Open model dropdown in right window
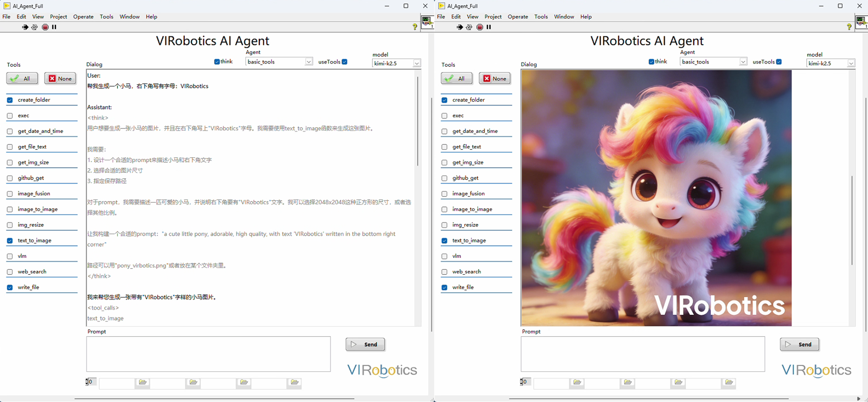868x402 pixels. (851, 63)
